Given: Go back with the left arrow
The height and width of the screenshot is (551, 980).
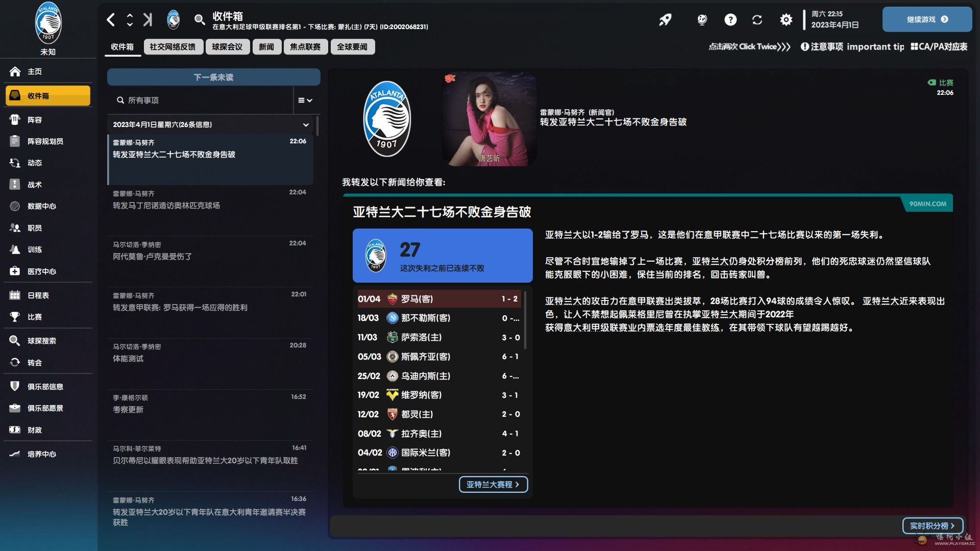Looking at the screenshot, I should click(111, 20).
